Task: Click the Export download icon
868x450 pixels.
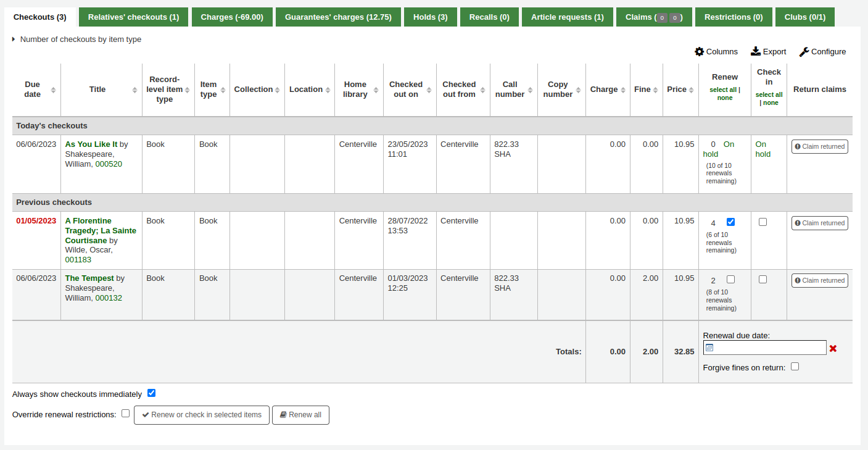Action: [756, 52]
